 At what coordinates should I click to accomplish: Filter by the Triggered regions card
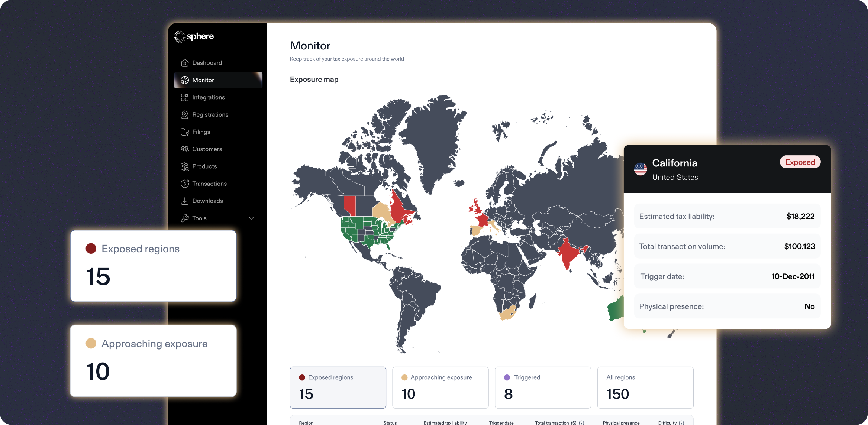point(542,387)
